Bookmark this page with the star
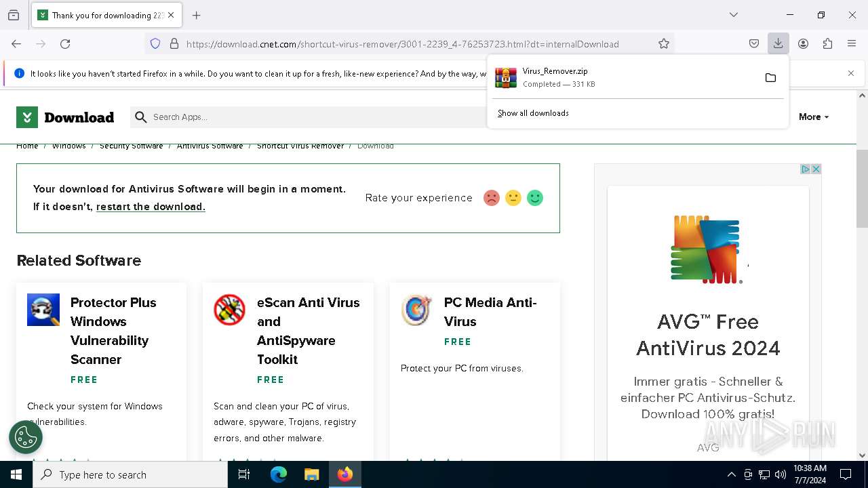Viewport: 868px width, 488px height. [664, 43]
